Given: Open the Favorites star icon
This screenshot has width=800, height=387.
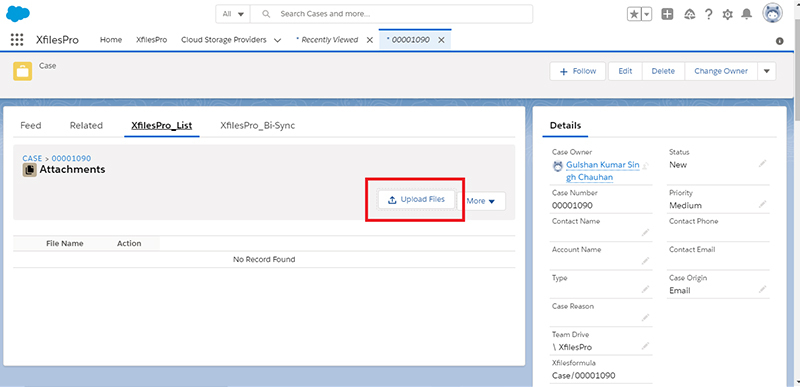Looking at the screenshot, I should tap(634, 14).
